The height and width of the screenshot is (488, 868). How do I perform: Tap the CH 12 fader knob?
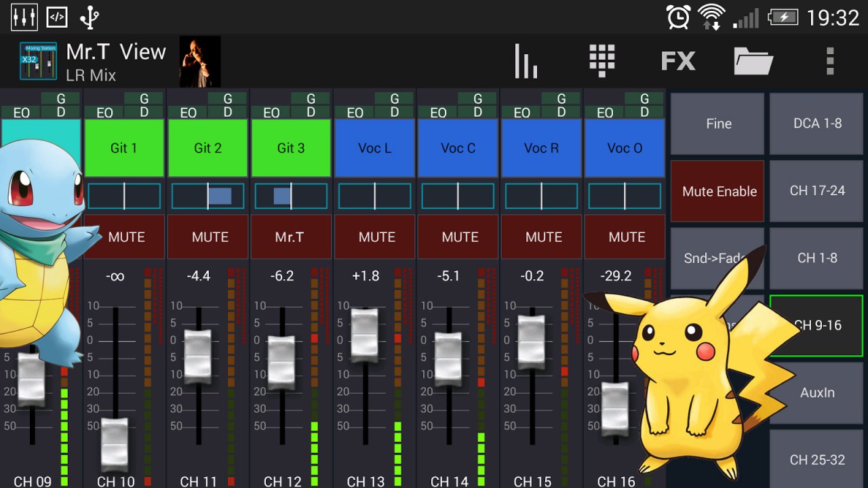click(x=281, y=363)
